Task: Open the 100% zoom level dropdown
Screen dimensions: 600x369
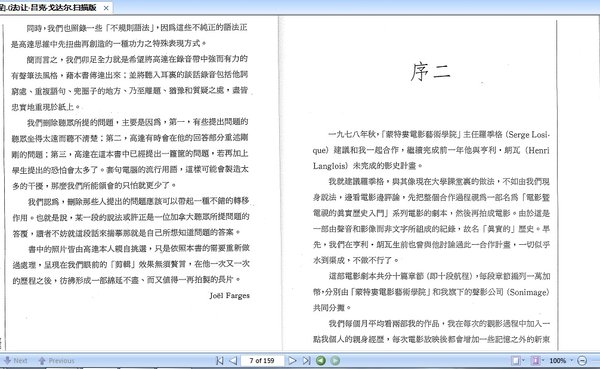Action: pos(572,361)
